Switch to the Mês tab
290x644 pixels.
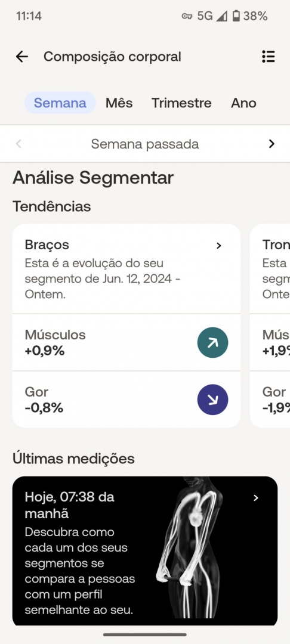(119, 103)
